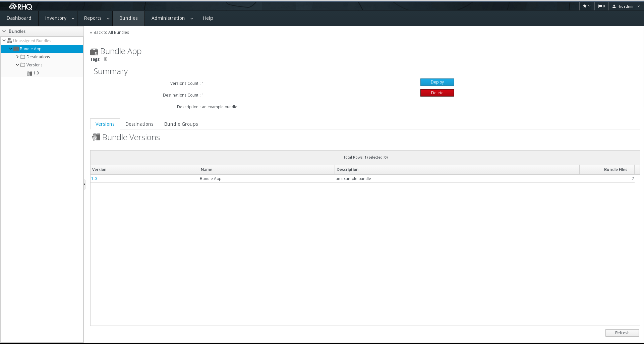This screenshot has height=344, width=644.
Task: Deploy the bundle
Action: (437, 82)
